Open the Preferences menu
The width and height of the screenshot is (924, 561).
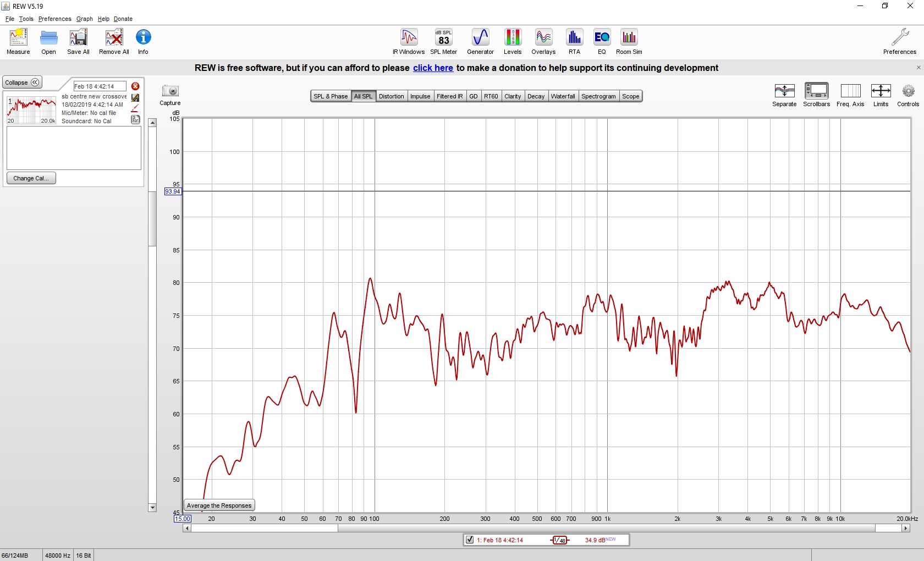[54, 19]
